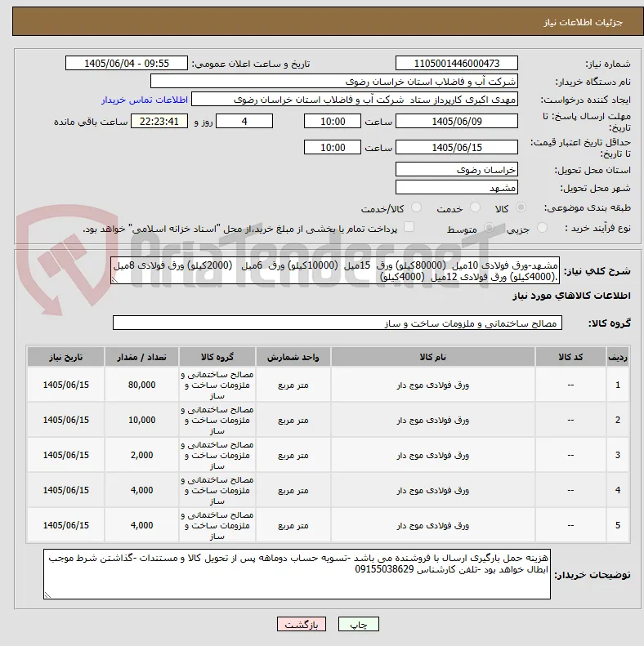Screen dimensions: 644x646
Task: Click the متر مربع unit in row 1
Action: click(293, 385)
